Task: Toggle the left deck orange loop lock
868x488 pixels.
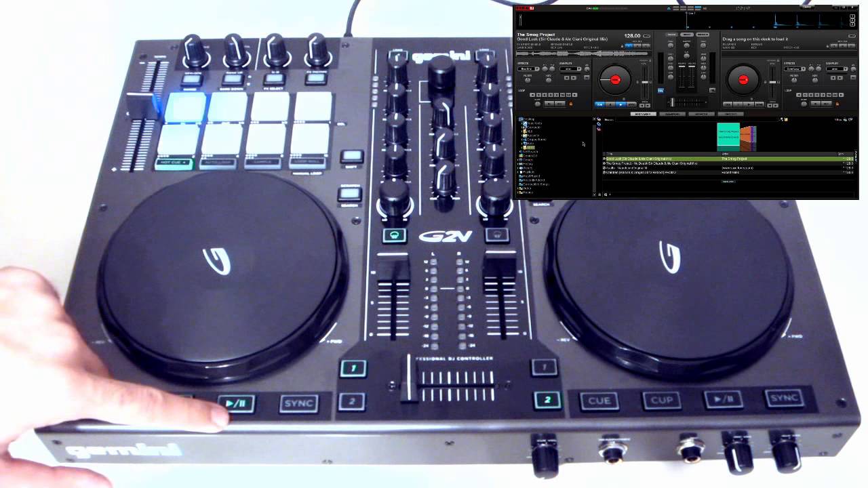Action: pos(570,104)
